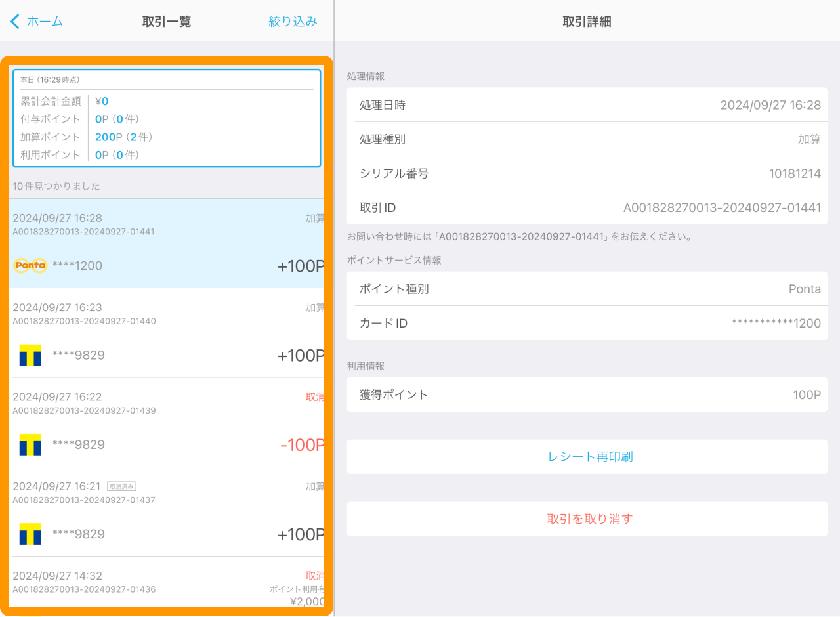Click the 処理種別 row showing 加算
840x617 pixels.
click(587, 139)
